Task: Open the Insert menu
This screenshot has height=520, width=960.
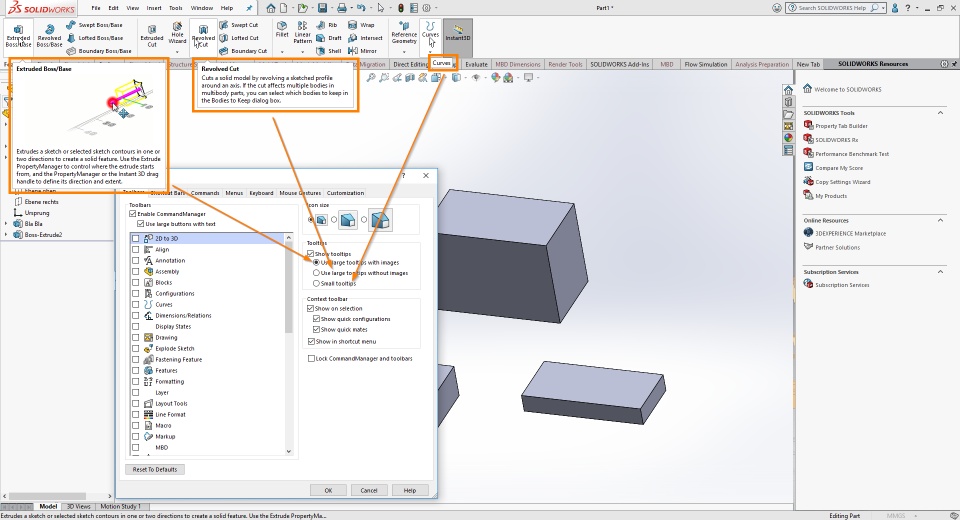Action: click(x=154, y=8)
